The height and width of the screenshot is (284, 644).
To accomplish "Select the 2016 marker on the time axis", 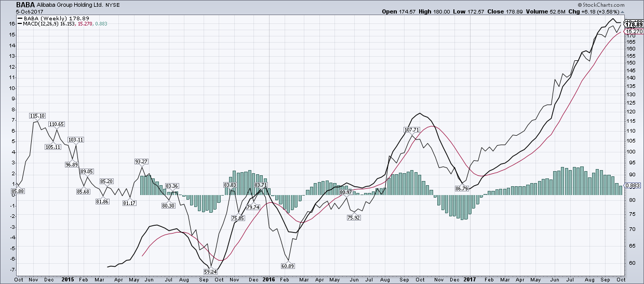I will coord(268,279).
